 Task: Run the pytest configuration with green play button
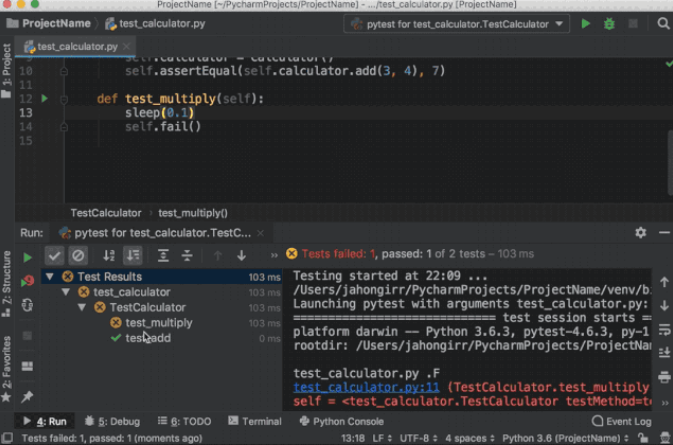click(x=585, y=24)
